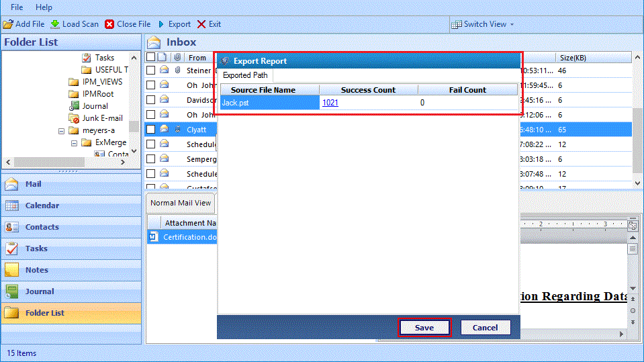Open the Calendar navigation pane

coord(42,206)
